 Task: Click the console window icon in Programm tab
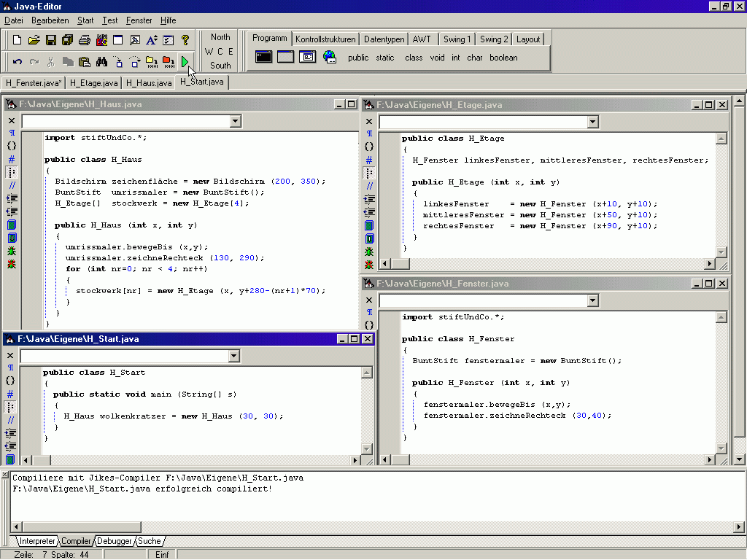tap(263, 57)
